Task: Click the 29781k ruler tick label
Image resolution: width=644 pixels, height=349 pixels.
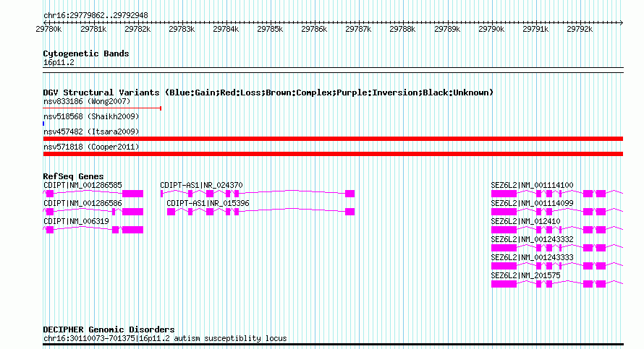Action: click(x=93, y=29)
